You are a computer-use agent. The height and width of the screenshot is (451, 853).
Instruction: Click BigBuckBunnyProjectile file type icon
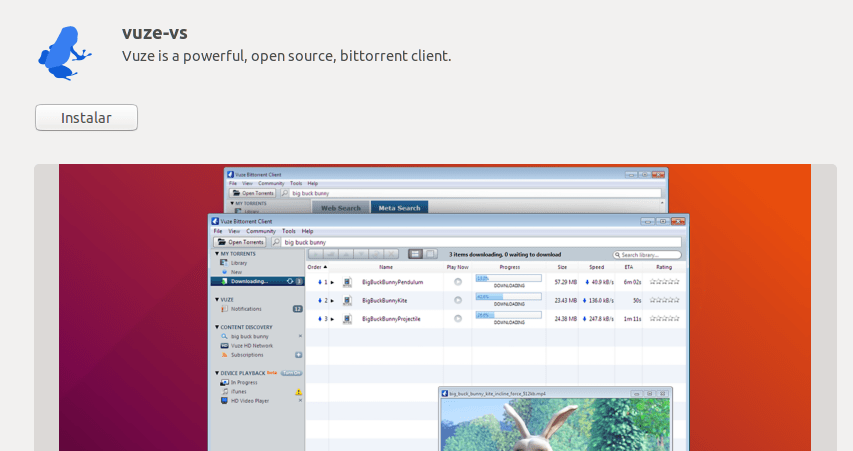coord(347,319)
